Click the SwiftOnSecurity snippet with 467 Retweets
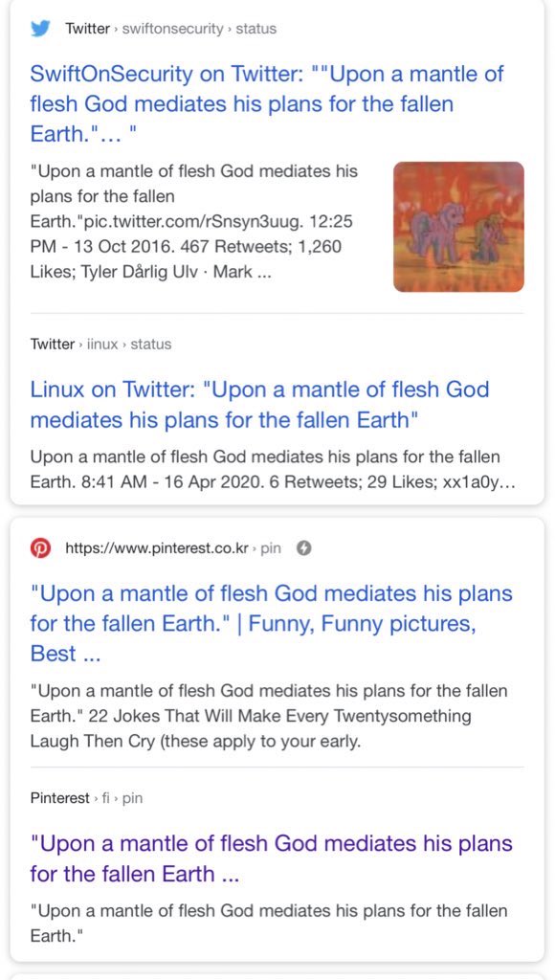 pos(195,221)
